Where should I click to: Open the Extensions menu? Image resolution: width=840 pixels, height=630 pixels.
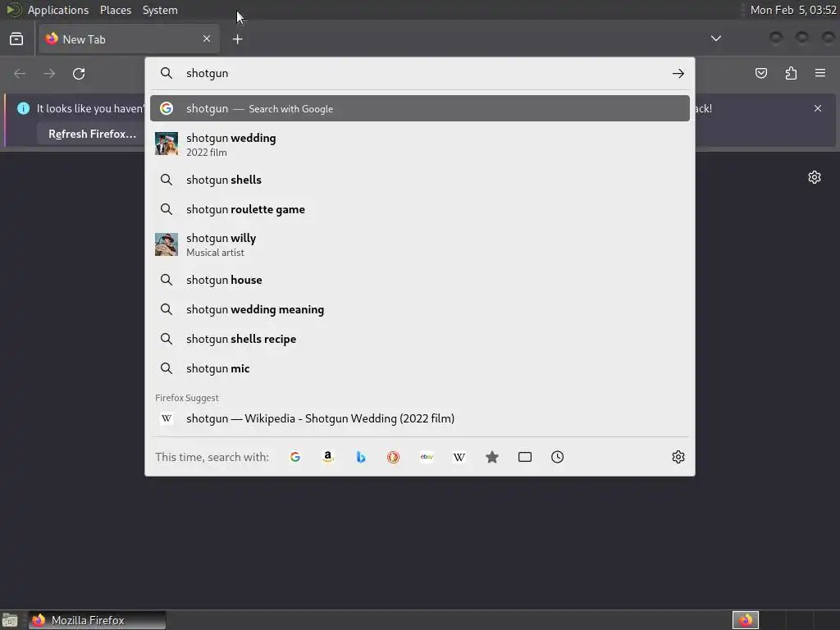(791, 73)
